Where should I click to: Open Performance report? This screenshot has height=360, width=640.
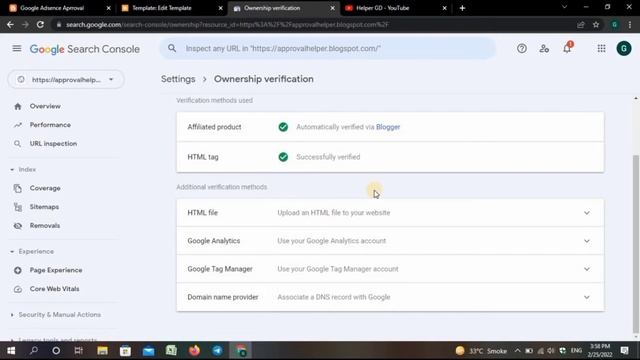tap(50, 125)
